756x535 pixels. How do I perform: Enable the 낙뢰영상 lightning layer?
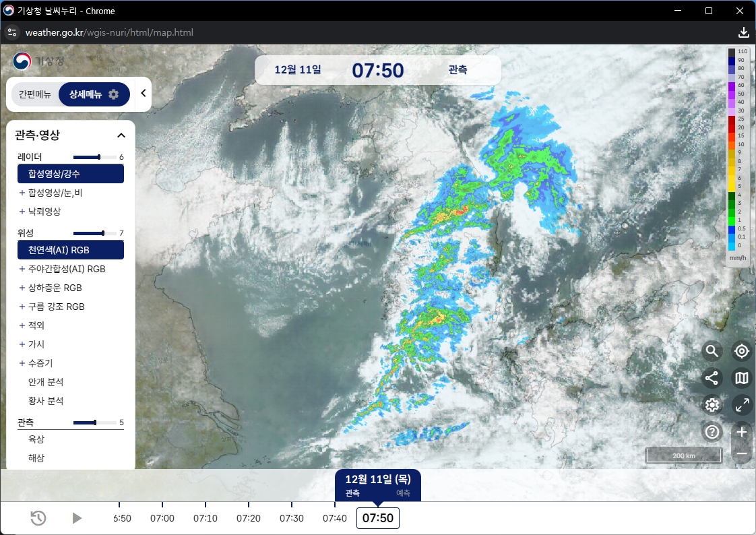[44, 212]
